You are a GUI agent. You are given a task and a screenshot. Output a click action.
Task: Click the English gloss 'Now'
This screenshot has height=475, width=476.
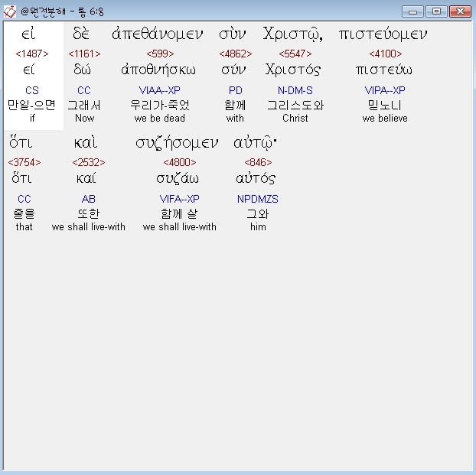[x=84, y=118]
